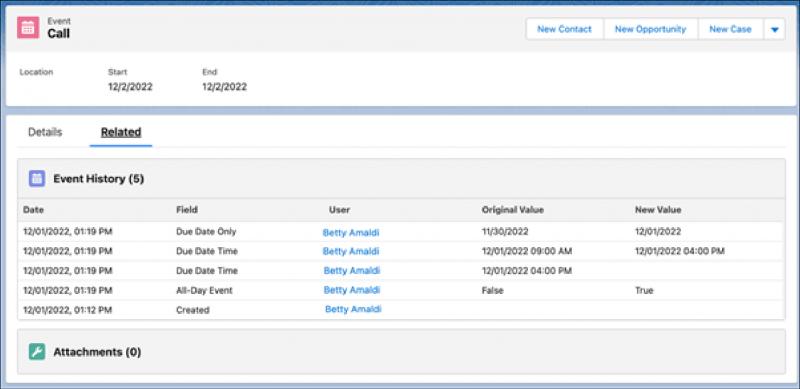800x389 pixels.
Task: Open Betty Amaldi link in Due Date Only row
Action: click(351, 233)
